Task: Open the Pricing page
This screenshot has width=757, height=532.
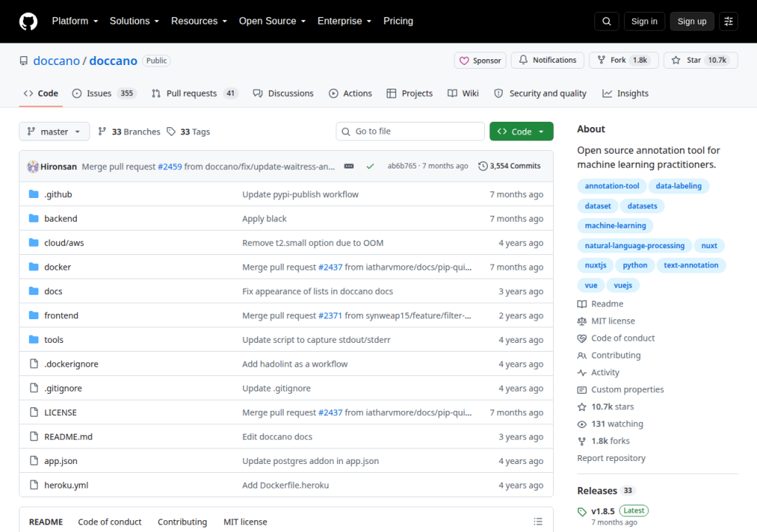Action: click(398, 21)
